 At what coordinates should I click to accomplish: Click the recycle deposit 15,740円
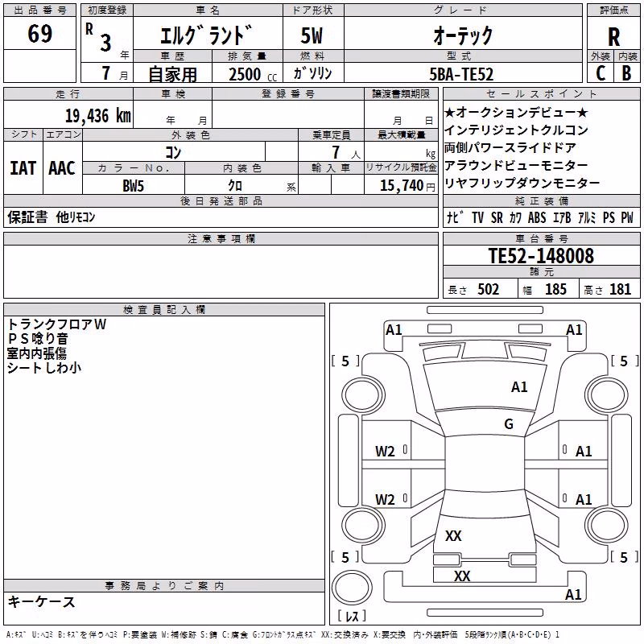click(x=407, y=186)
